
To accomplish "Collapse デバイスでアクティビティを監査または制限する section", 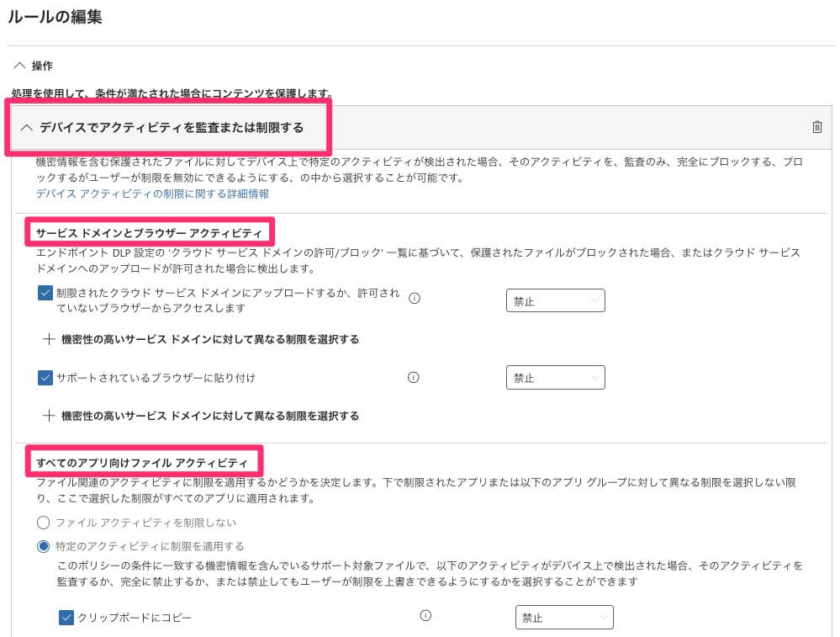I will click(26, 128).
